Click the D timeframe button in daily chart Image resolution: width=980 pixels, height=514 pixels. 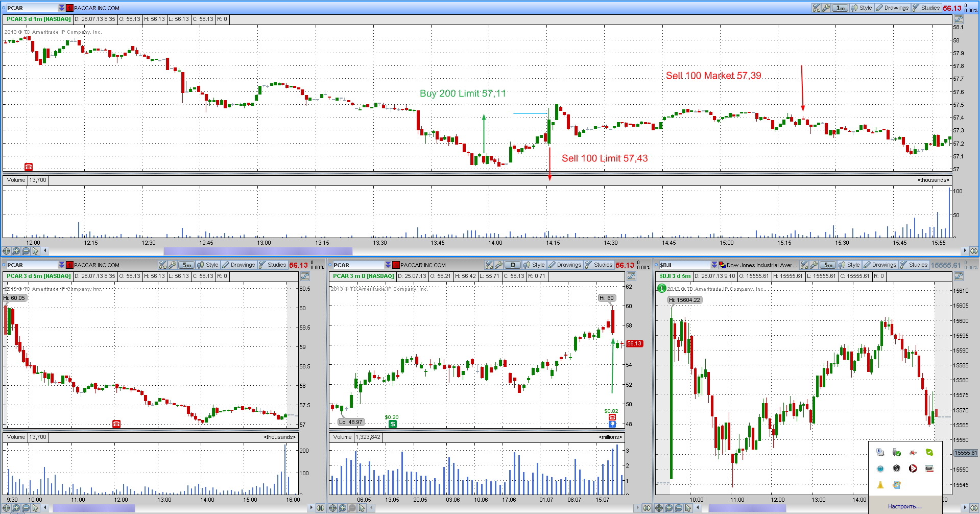(x=513, y=265)
